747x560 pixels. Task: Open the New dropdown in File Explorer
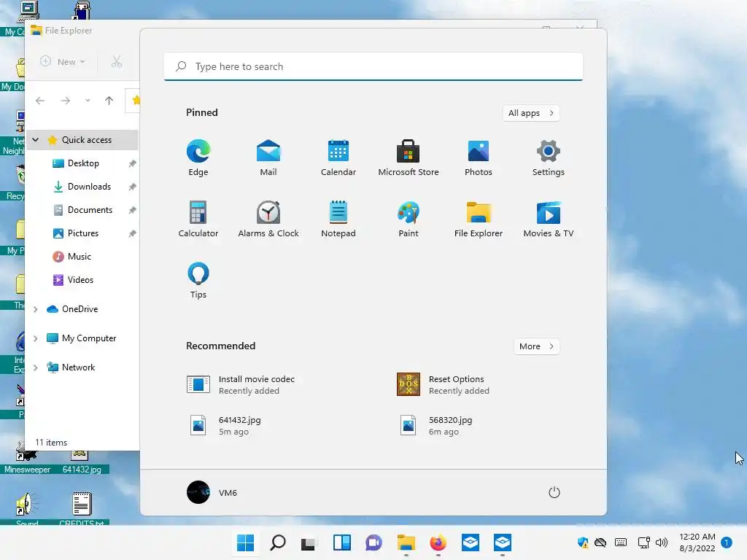63,62
